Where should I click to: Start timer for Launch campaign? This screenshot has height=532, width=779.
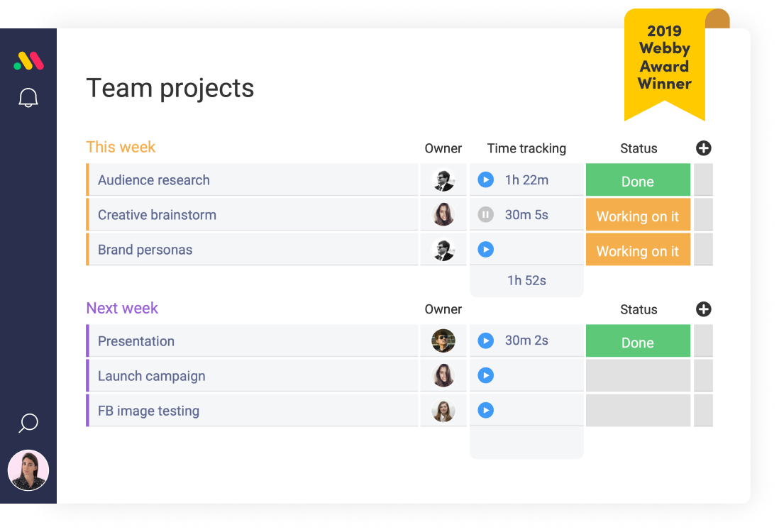click(485, 375)
